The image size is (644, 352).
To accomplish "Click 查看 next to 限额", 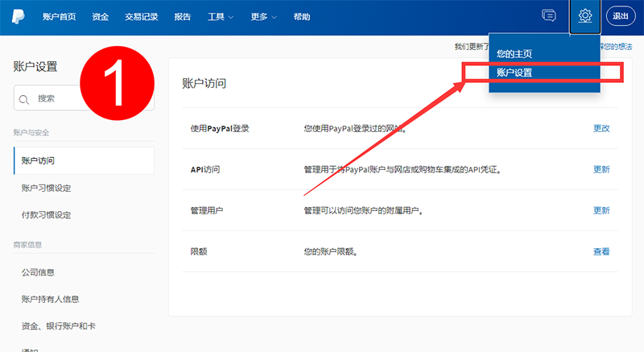I will (x=601, y=251).
